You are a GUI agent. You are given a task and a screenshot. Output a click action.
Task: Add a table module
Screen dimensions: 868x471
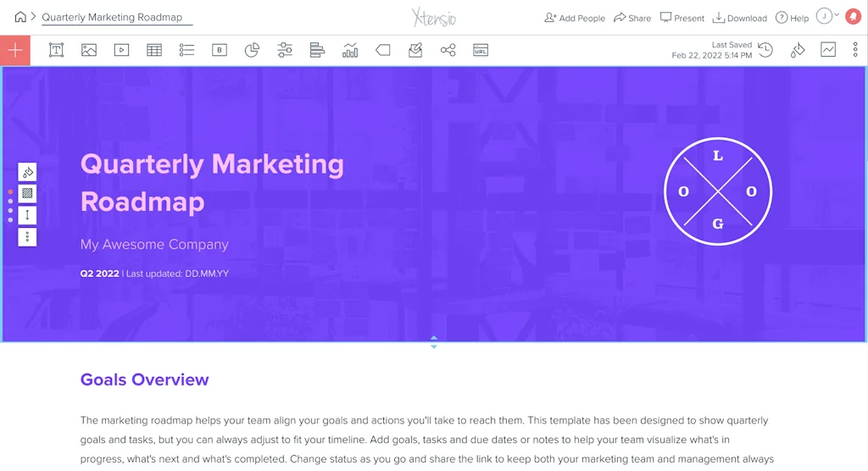pos(154,51)
